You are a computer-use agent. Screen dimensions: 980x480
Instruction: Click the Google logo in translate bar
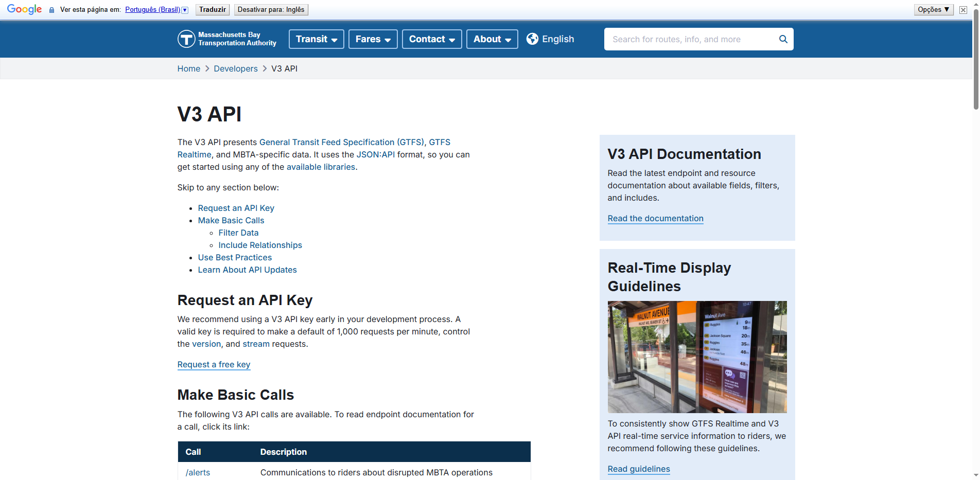pyautogui.click(x=24, y=10)
